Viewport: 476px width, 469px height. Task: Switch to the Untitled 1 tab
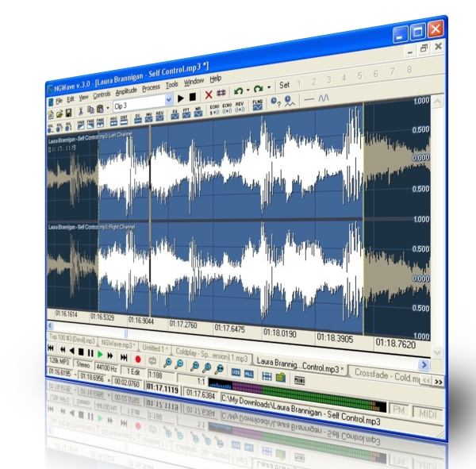click(x=155, y=348)
